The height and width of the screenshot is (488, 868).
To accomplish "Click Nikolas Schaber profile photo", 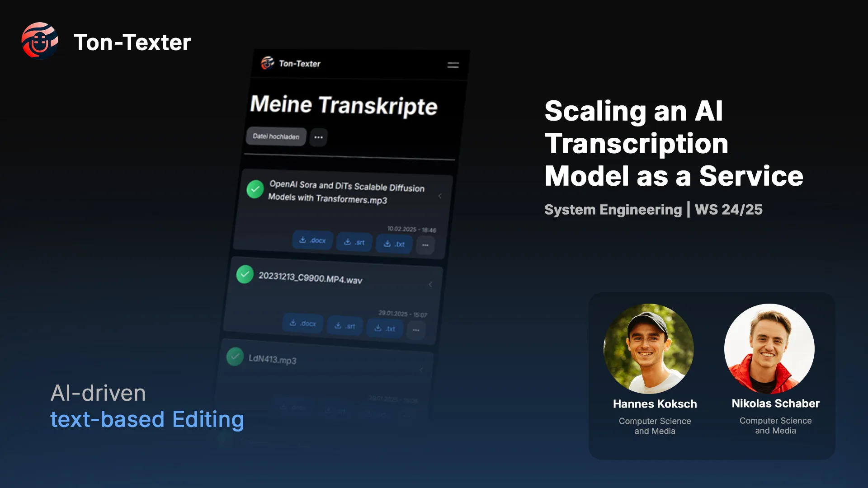I will coord(769,349).
